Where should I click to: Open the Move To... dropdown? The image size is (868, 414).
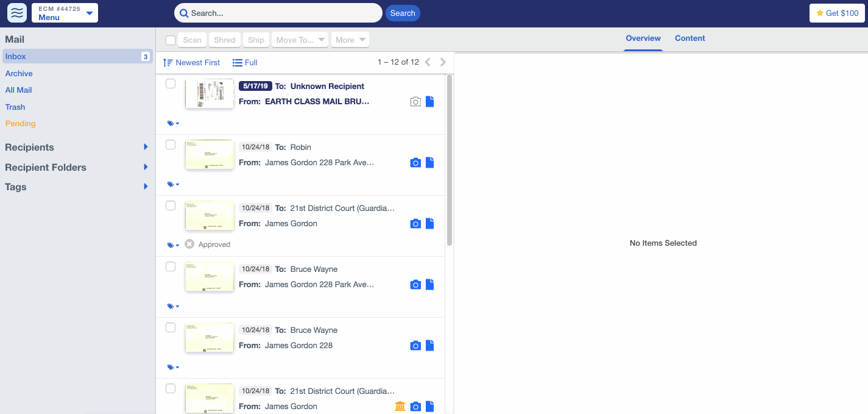(300, 40)
